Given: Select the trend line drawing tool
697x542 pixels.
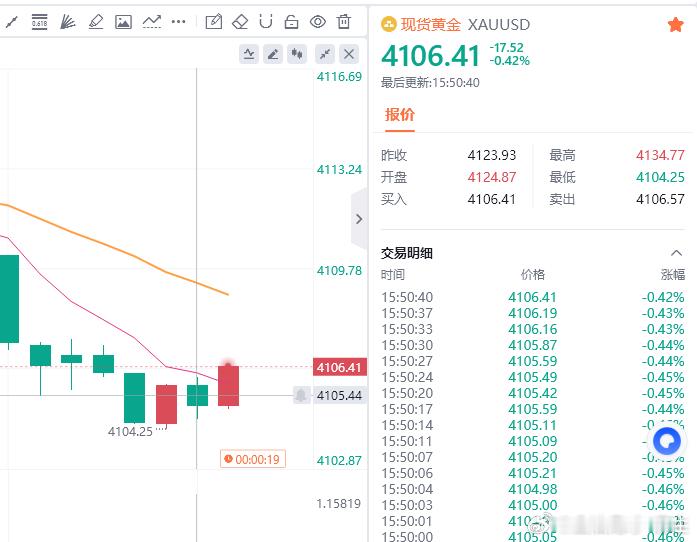Looking at the screenshot, I should (12, 21).
